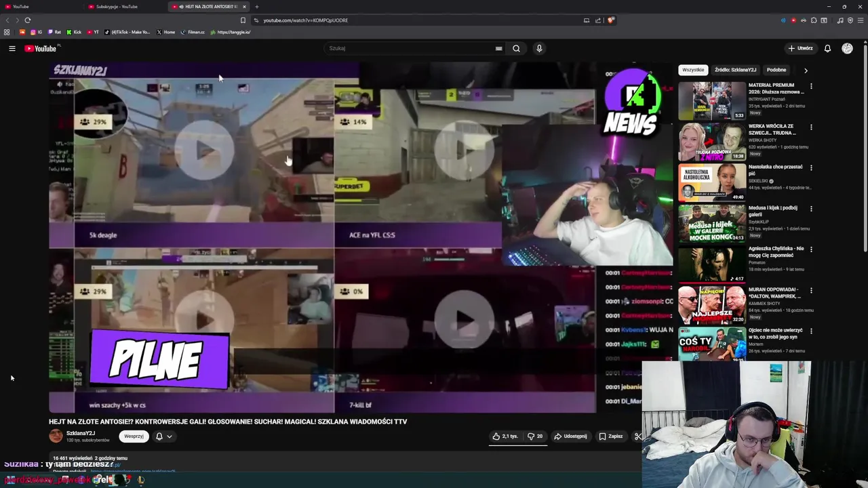The image size is (868, 488).
Task: Open the Filman.cc bookmark
Action: tap(193, 32)
